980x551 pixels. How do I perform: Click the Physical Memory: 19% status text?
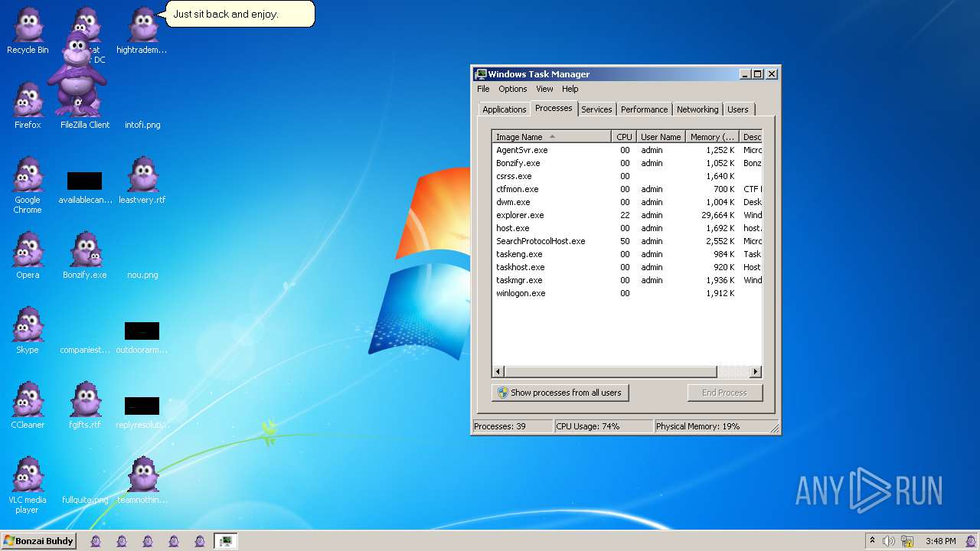coord(697,426)
